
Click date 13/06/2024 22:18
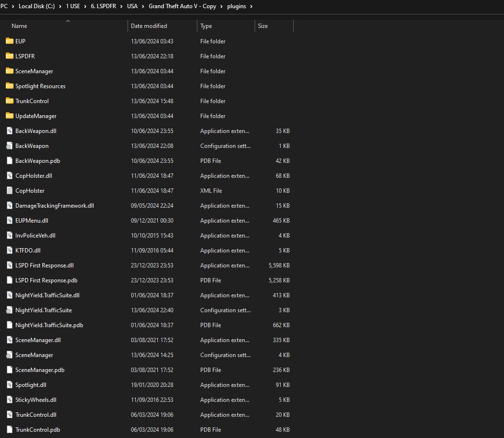[152, 56]
